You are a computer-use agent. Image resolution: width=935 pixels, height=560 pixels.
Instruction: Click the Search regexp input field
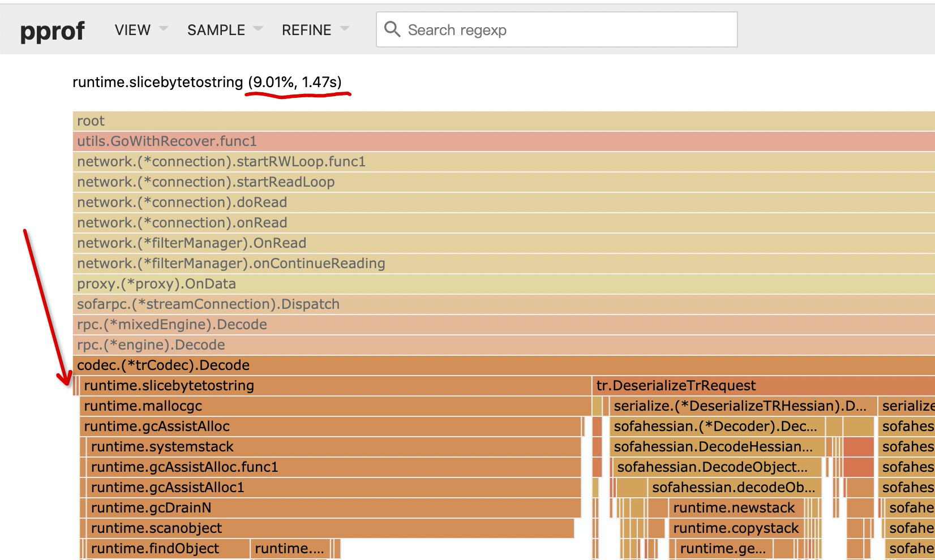[557, 29]
